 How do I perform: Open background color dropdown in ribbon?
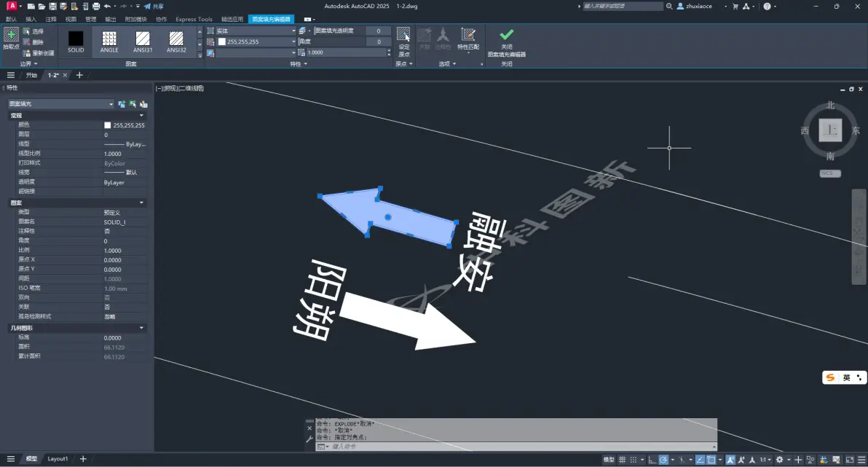coord(256,52)
